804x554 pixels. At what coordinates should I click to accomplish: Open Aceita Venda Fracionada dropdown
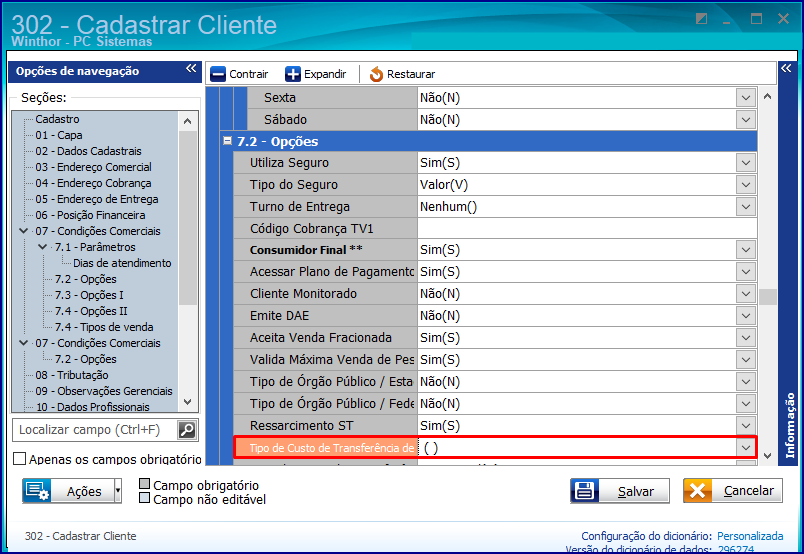coord(746,338)
